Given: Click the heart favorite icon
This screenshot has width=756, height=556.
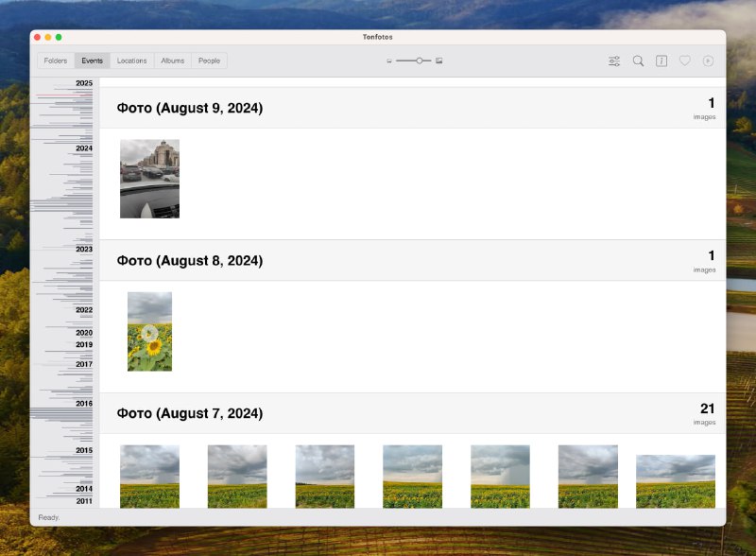Looking at the screenshot, I should [x=685, y=61].
